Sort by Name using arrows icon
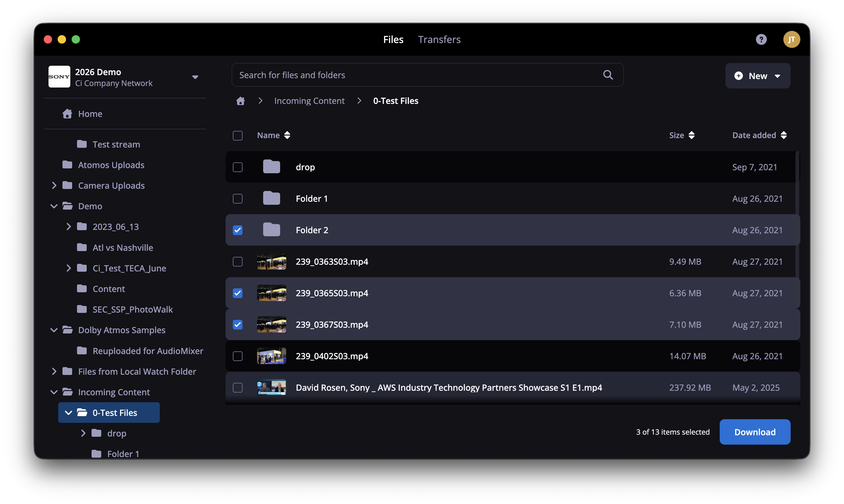Image resolution: width=844 pixels, height=504 pixels. coord(287,135)
